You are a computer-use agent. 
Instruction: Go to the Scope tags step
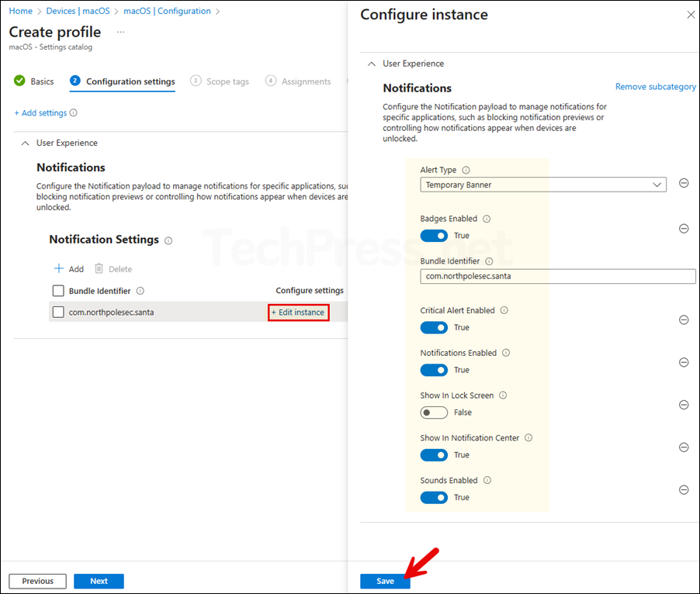point(220,81)
